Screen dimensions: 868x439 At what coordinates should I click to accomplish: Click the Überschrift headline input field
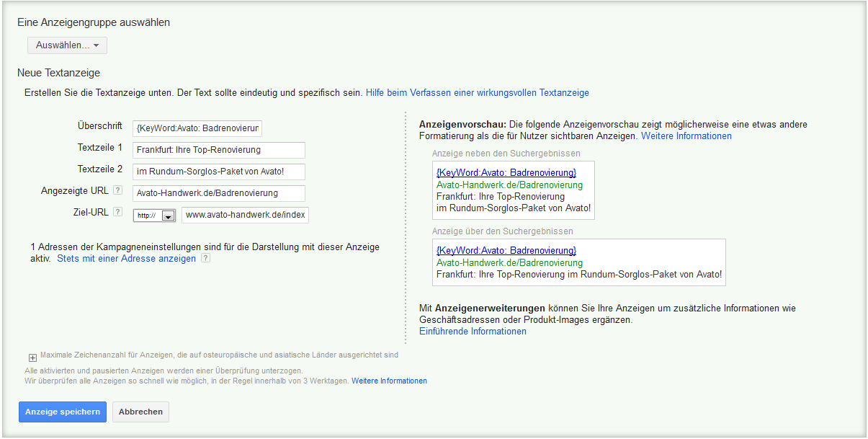(197, 128)
